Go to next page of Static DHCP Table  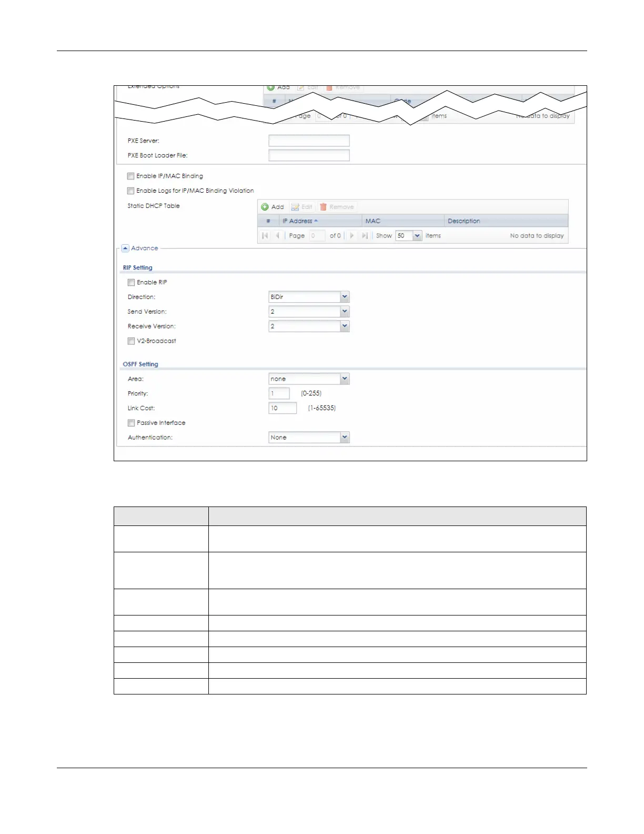tap(352, 236)
